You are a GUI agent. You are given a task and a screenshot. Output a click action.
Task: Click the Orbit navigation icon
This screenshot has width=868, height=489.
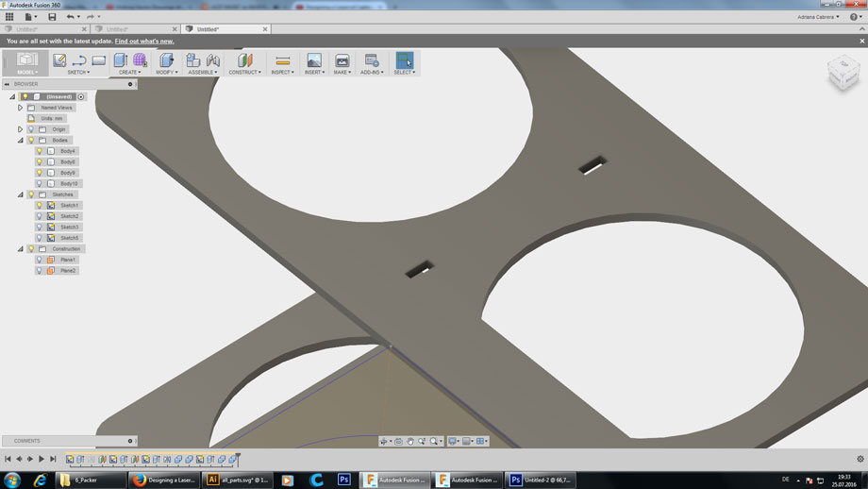pyautogui.click(x=384, y=442)
